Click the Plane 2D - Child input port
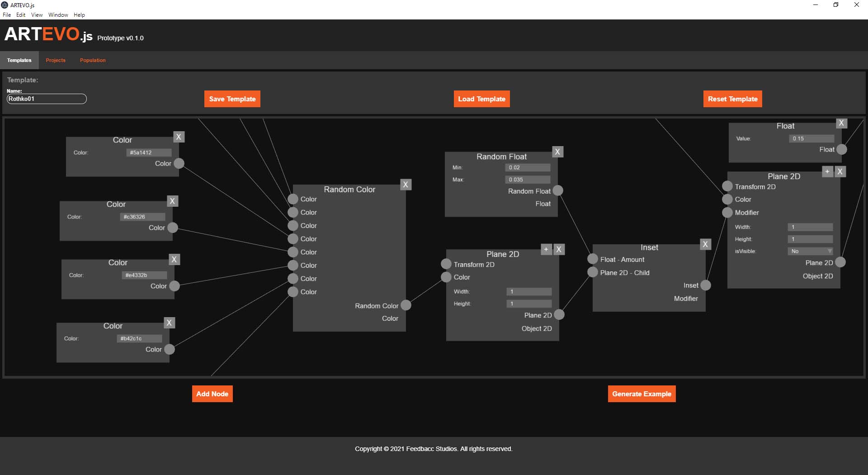 pyautogui.click(x=593, y=272)
